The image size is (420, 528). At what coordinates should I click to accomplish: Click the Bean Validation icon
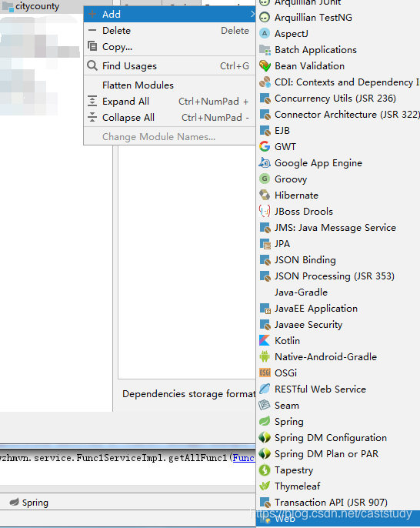(x=265, y=65)
